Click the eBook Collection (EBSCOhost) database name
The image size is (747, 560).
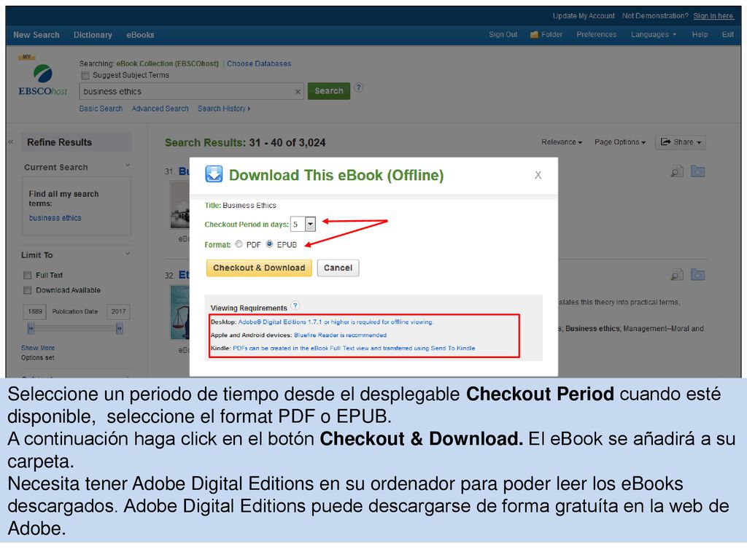click(167, 63)
